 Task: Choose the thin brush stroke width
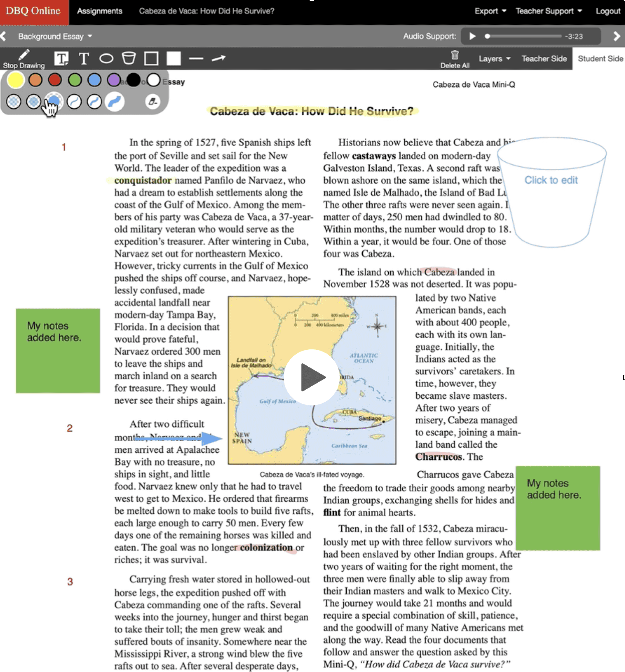coord(74,101)
